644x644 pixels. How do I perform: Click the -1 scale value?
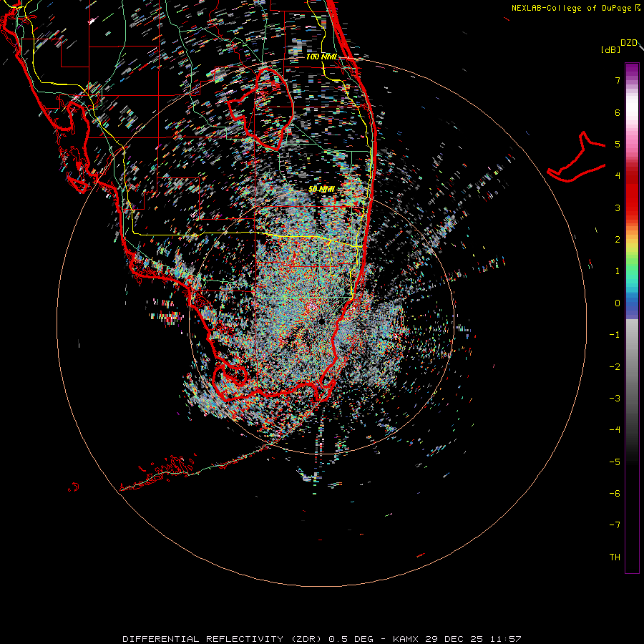[x=615, y=335]
